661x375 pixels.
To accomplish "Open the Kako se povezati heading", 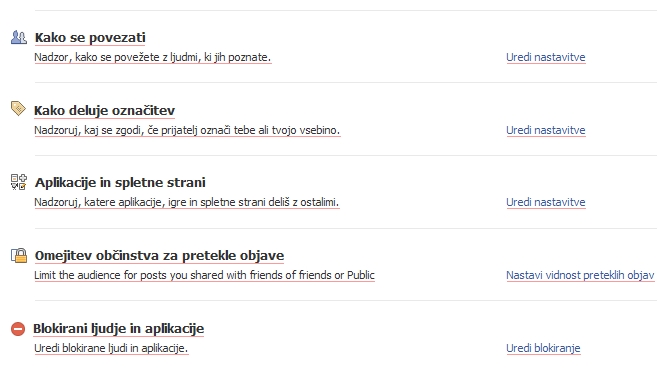I will click(x=90, y=38).
